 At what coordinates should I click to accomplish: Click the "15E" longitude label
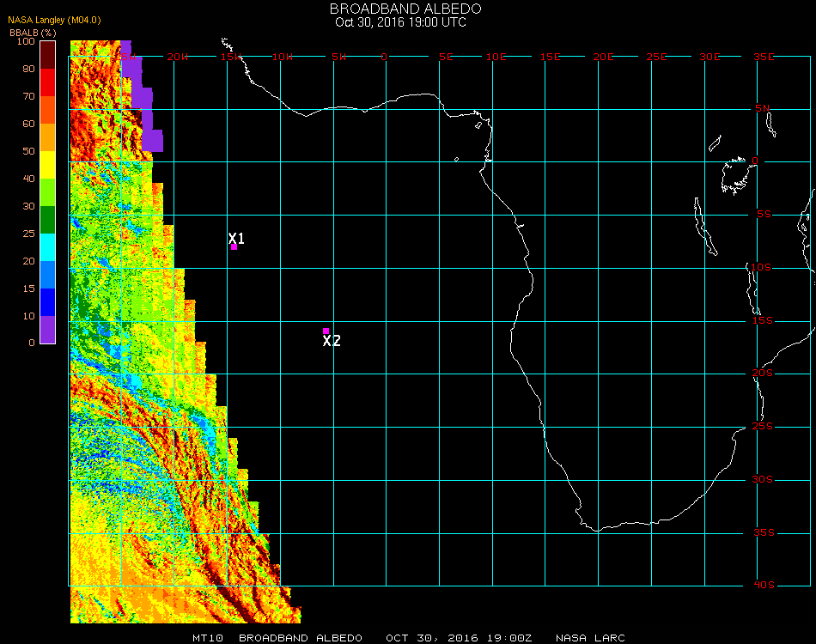coord(550,57)
